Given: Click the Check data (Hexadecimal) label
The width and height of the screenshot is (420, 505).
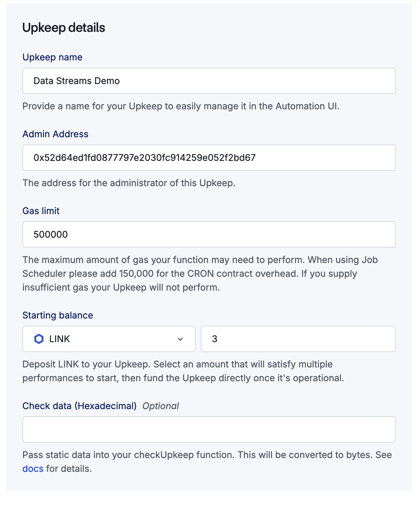Looking at the screenshot, I should [x=79, y=406].
